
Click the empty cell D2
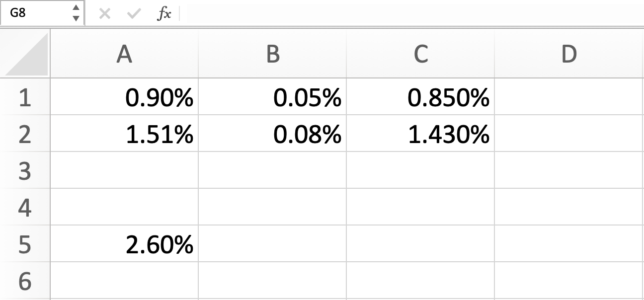point(568,134)
